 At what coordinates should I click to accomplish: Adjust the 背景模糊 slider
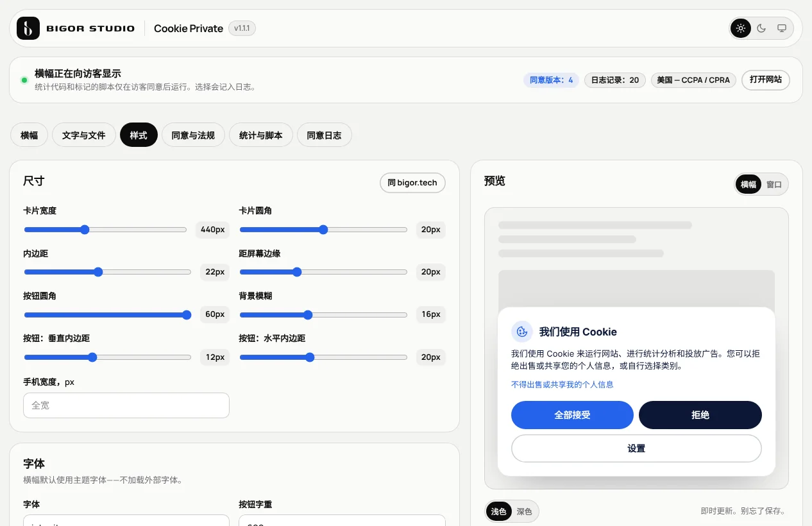323,315
